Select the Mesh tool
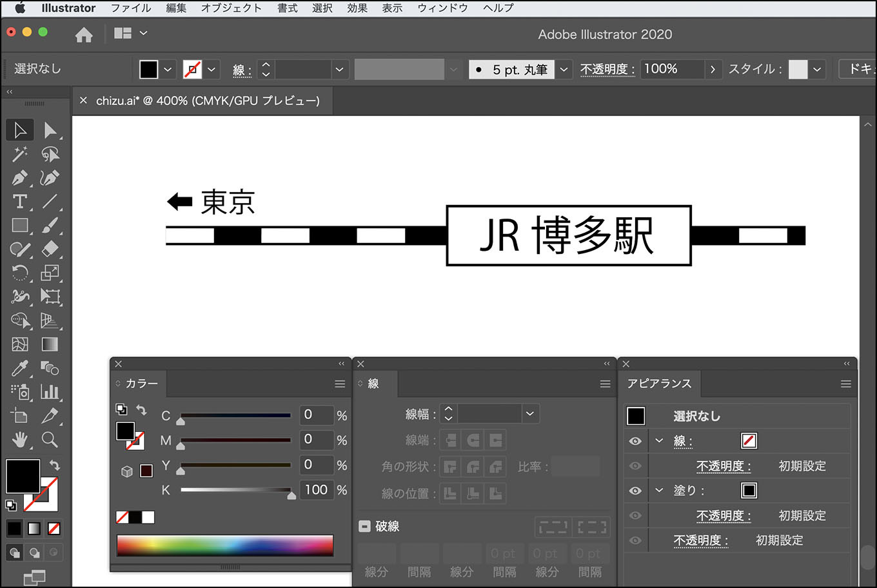Viewport: 877px width, 588px height. [x=20, y=344]
